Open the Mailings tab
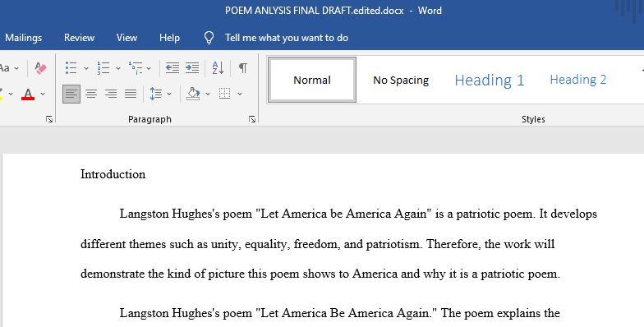644x327 pixels. point(23,38)
